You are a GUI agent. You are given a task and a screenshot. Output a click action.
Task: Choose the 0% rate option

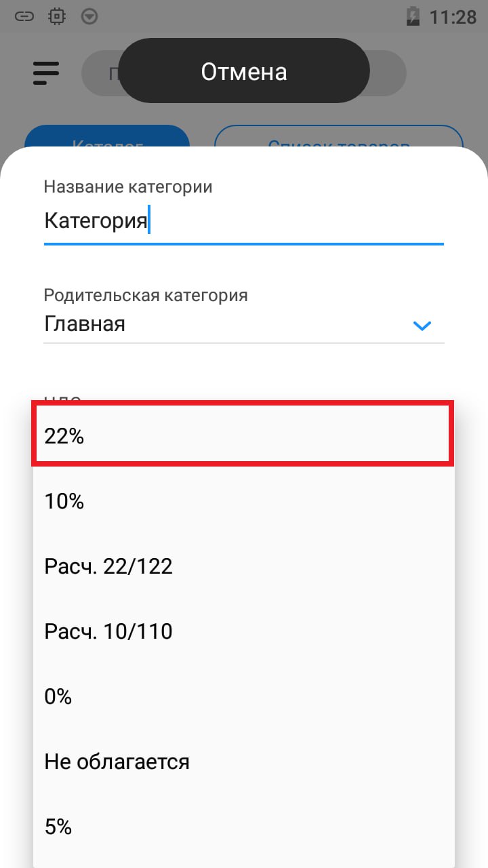pyautogui.click(x=243, y=697)
